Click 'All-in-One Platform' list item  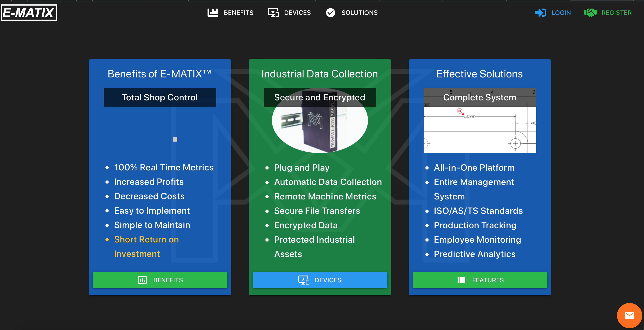pos(474,167)
